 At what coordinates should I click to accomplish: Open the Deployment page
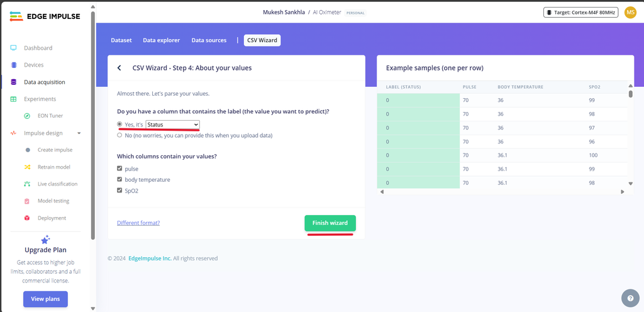tap(52, 218)
